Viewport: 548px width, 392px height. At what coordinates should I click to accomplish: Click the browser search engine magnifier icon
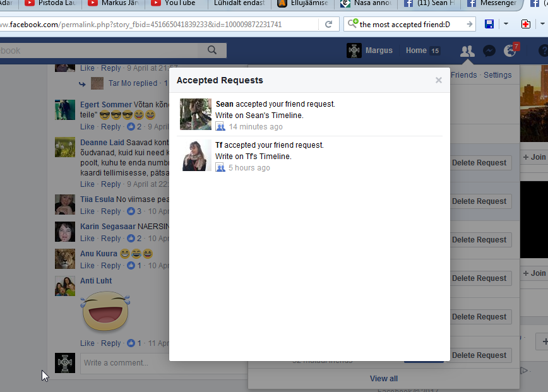pos(353,23)
